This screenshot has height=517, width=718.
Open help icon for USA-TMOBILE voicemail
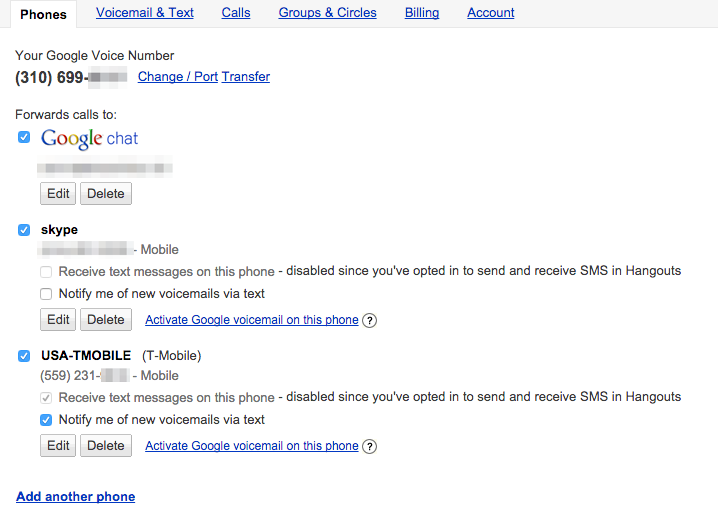[370, 446]
